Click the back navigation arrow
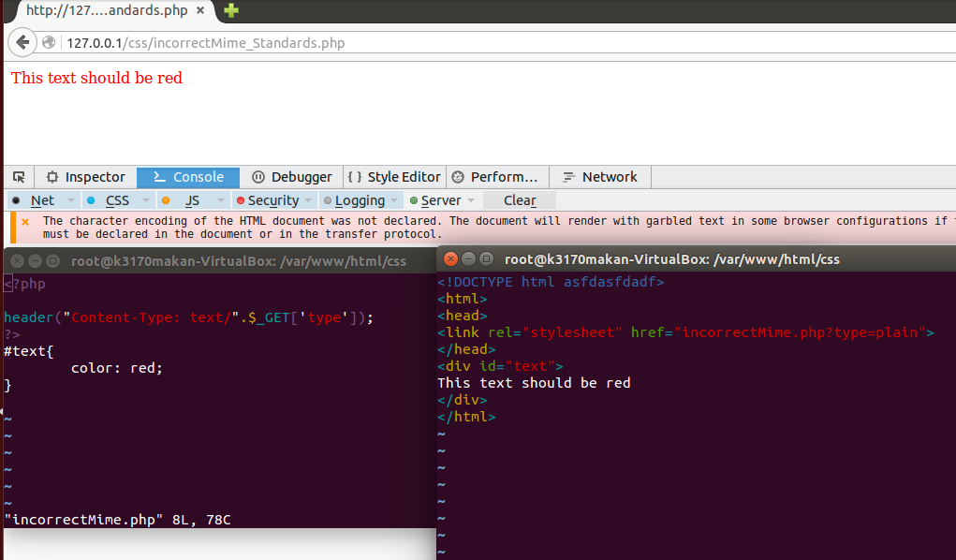This screenshot has width=956, height=560. pyautogui.click(x=21, y=42)
